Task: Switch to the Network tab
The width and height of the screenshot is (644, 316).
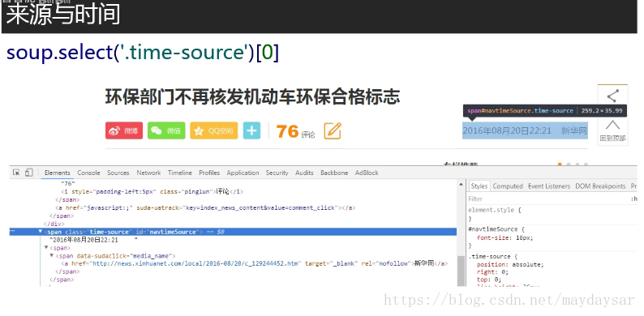Action: point(148,173)
